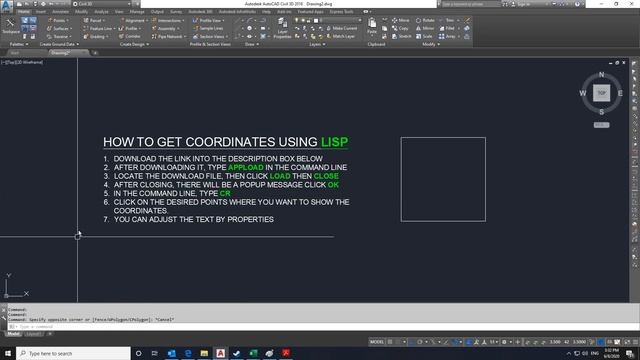Screen dimensions: 640x360
Task: Expand the Draw panel
Action: pyautogui.click(x=252, y=44)
